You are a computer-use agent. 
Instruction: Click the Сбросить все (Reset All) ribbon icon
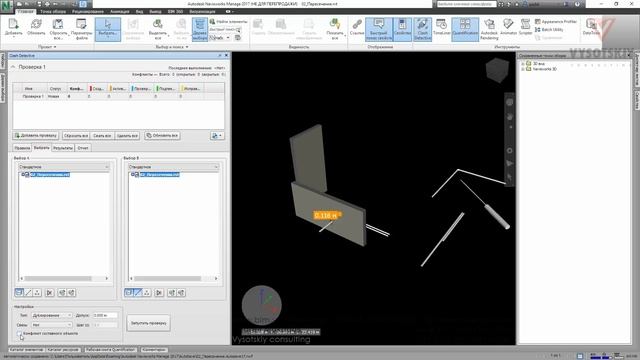pyautogui.click(x=58, y=29)
